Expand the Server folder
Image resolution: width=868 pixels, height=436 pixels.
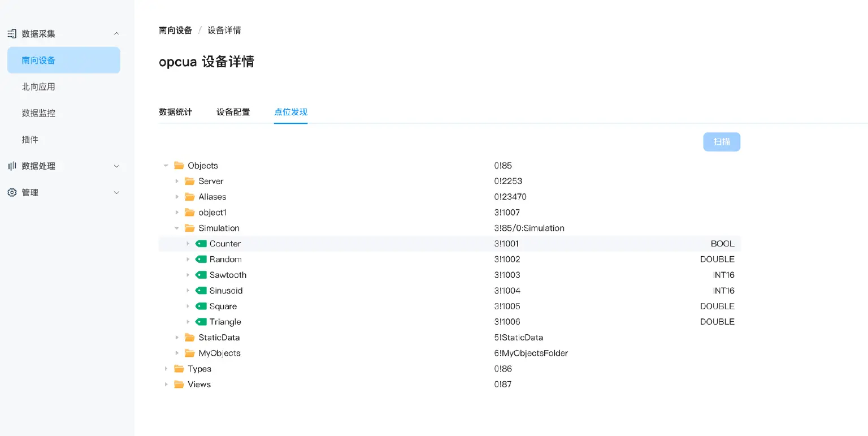click(177, 181)
